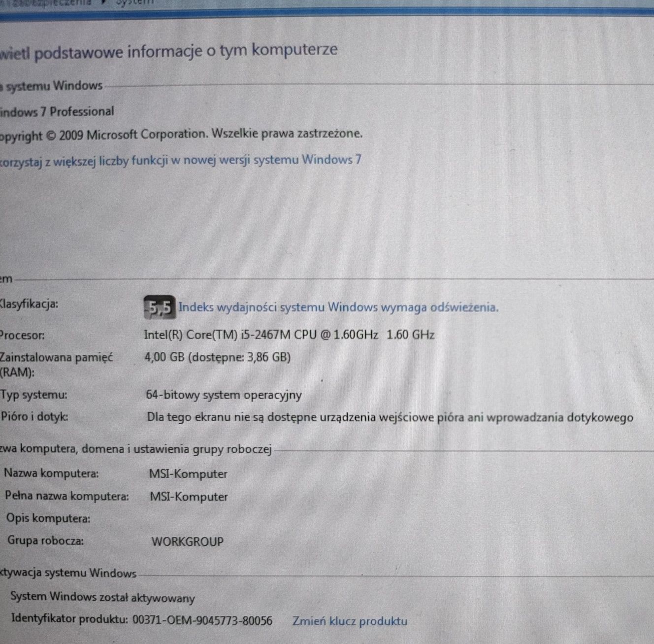Select MSI-Komputer next to Pełna nazwa komputera
Screen dimensions: 654x644
tap(189, 497)
